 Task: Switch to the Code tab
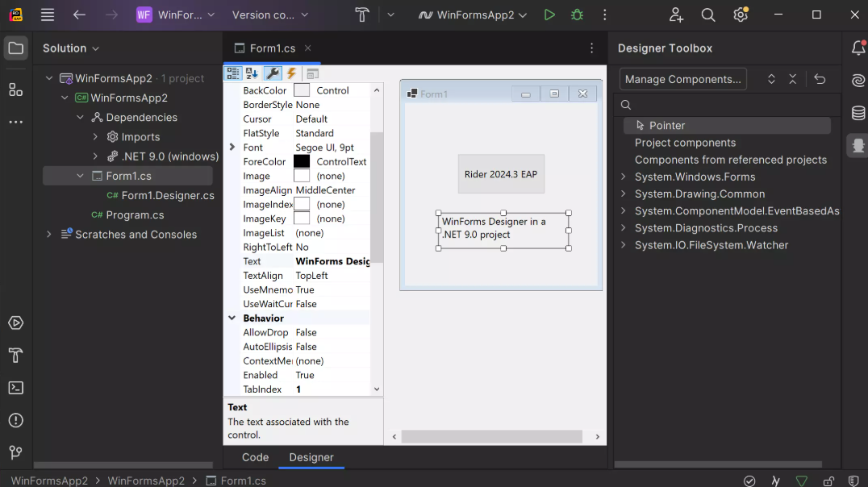pos(255,457)
